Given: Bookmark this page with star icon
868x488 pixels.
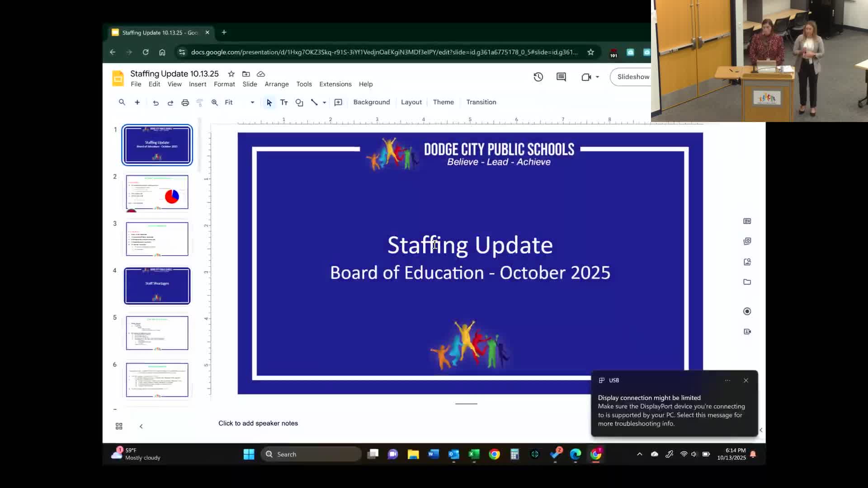Looking at the screenshot, I should 590,52.
